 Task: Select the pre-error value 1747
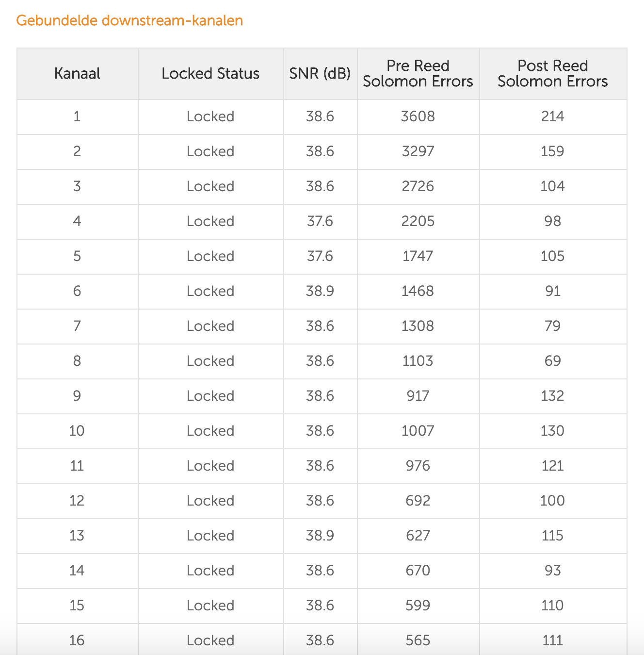click(418, 256)
